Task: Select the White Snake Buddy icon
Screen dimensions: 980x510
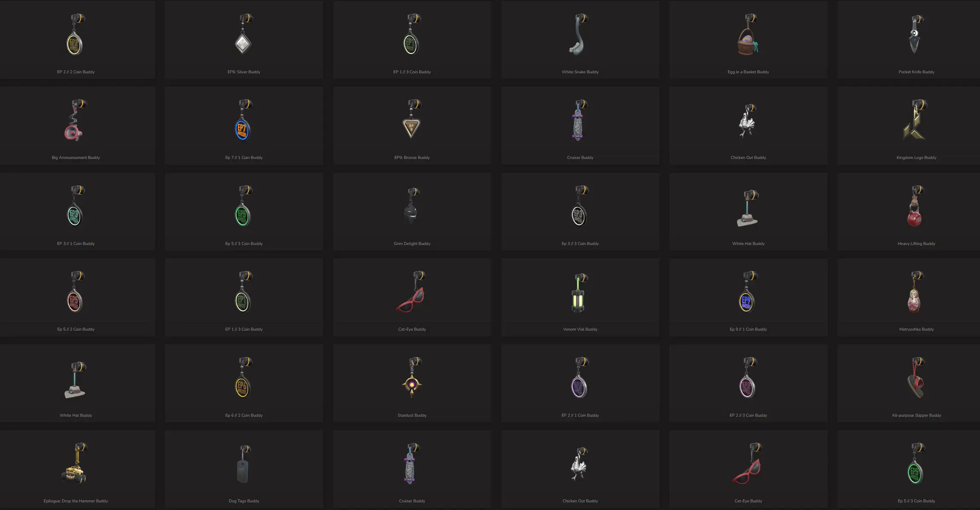Action: tap(579, 35)
